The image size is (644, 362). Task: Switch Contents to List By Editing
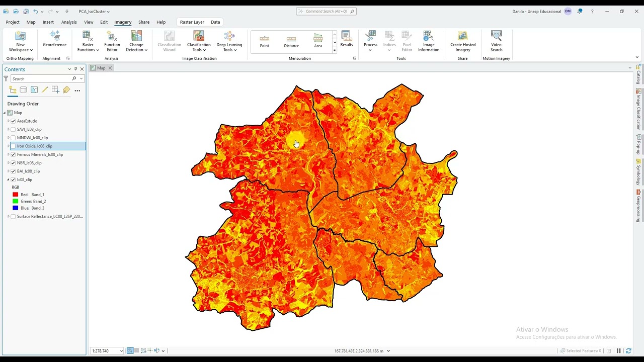coord(45,90)
